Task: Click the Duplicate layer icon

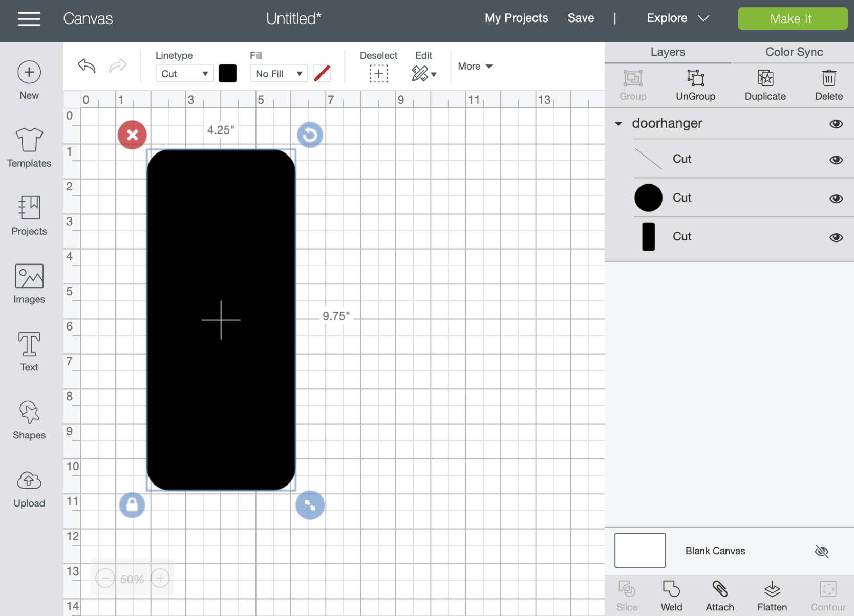Action: click(x=765, y=85)
